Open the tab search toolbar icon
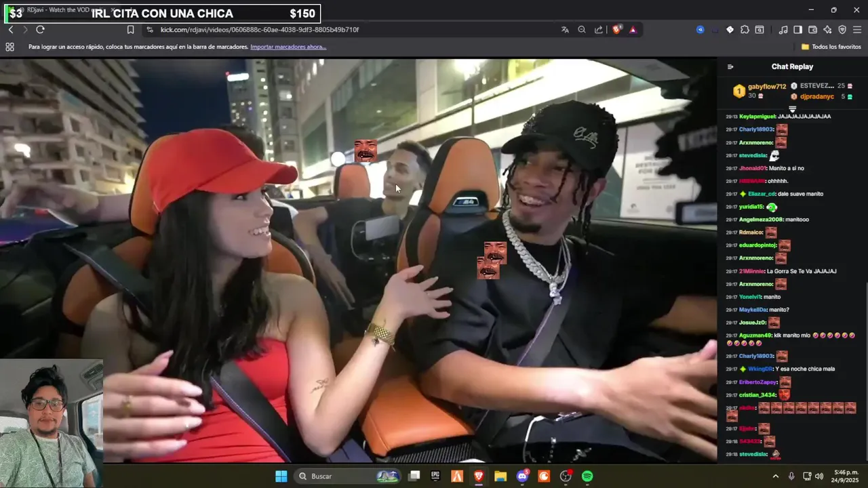This screenshot has height=488, width=868. (759, 30)
